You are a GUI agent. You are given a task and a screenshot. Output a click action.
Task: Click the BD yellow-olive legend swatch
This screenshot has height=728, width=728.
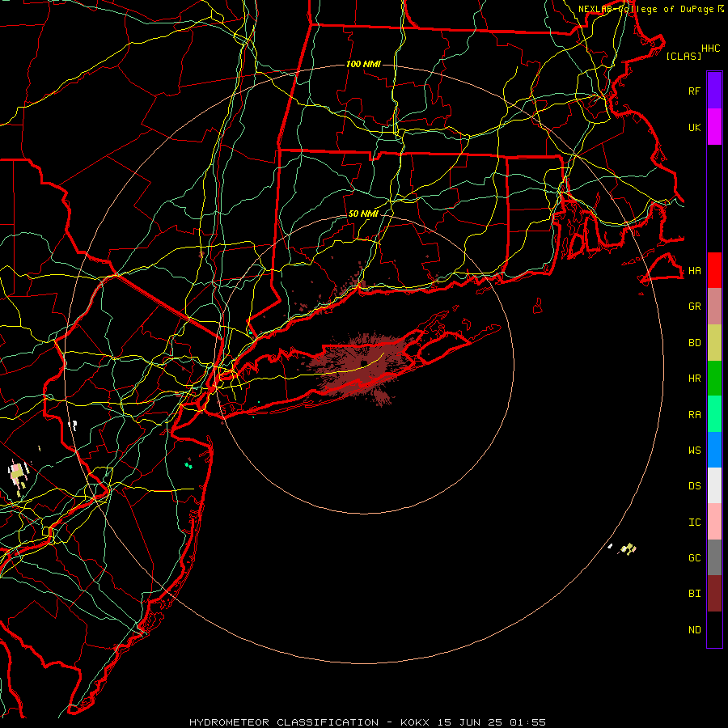click(x=714, y=343)
